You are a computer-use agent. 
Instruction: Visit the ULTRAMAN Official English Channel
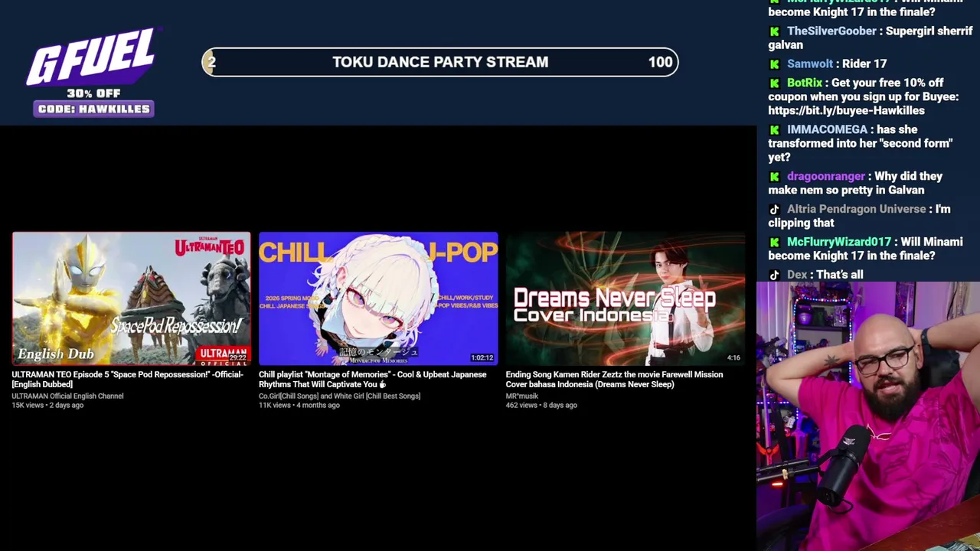click(x=67, y=396)
